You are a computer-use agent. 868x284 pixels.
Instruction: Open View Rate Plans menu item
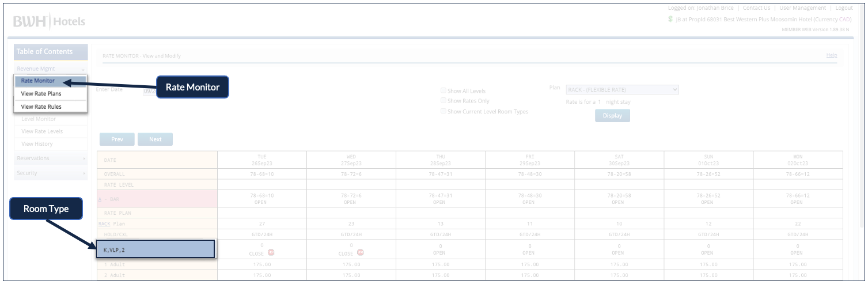tap(41, 93)
